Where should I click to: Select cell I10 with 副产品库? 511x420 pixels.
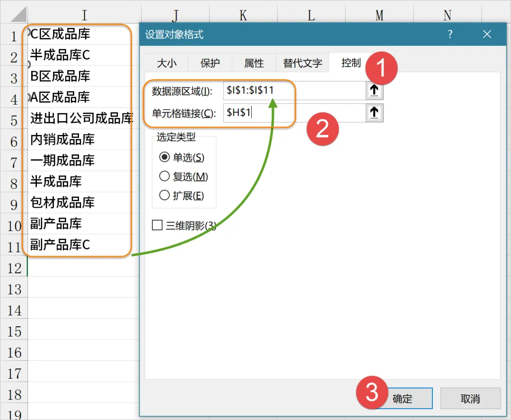click(84, 223)
